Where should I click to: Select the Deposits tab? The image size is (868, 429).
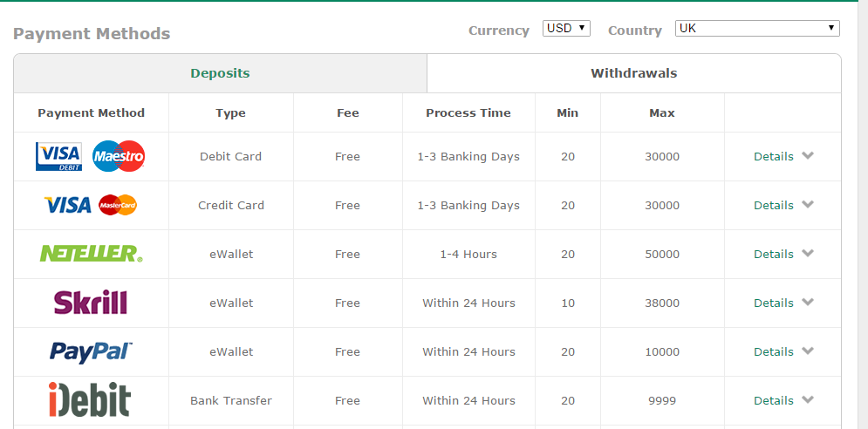pyautogui.click(x=220, y=73)
